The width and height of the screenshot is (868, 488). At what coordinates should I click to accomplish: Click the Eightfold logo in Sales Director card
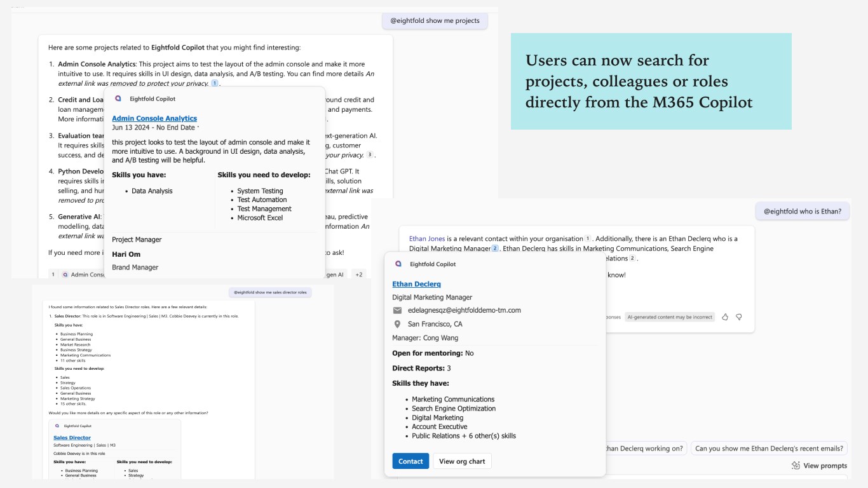click(58, 426)
